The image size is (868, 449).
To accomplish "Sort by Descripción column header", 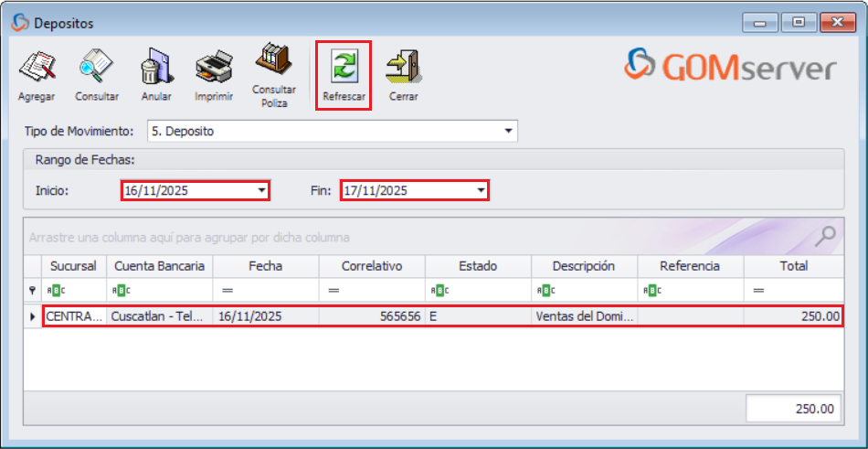I will tap(585, 266).
